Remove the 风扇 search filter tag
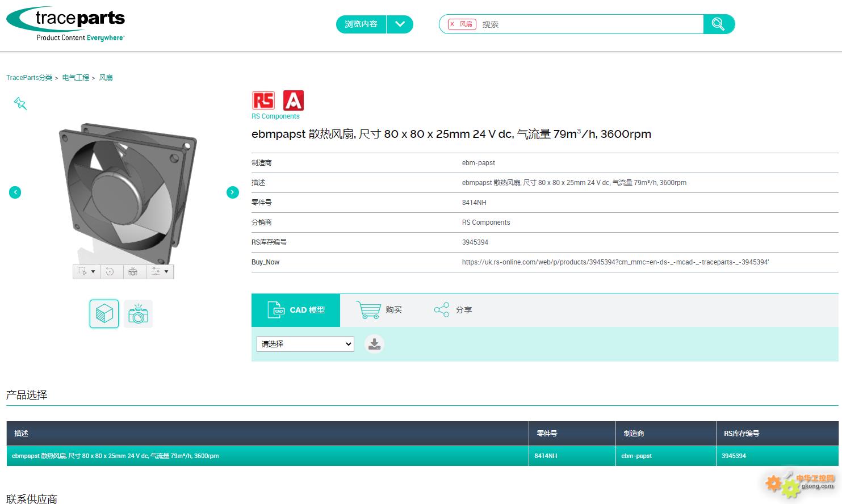Screen dimensions: 842x504 [x=452, y=24]
